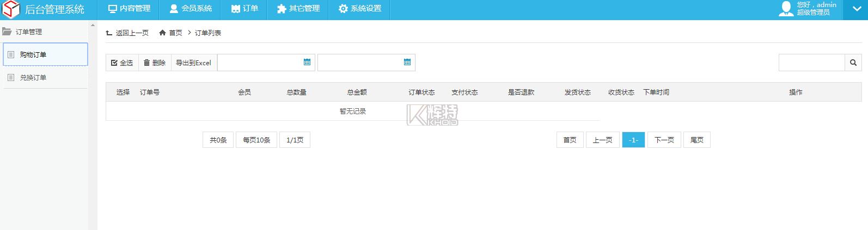868x230 pixels.
Task: Go to 下一页 next page
Action: pyautogui.click(x=664, y=140)
